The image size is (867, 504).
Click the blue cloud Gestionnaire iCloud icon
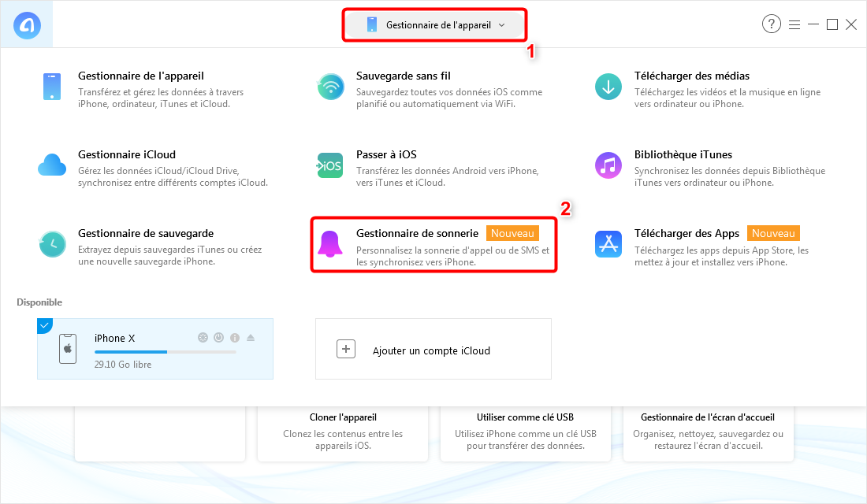click(52, 165)
